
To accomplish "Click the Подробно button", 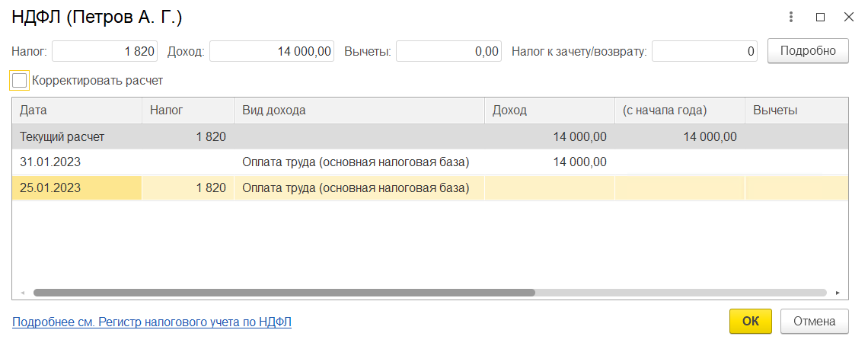I will pos(808,51).
